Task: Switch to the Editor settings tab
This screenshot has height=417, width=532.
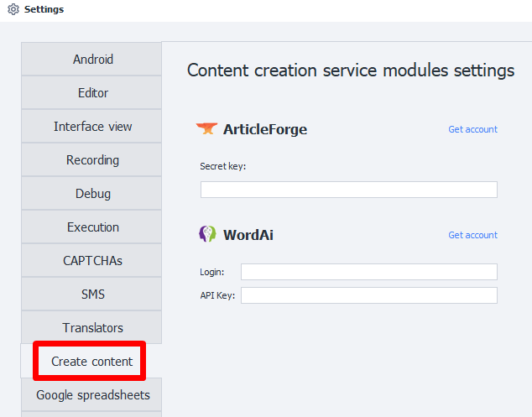Action: pyautogui.click(x=92, y=93)
